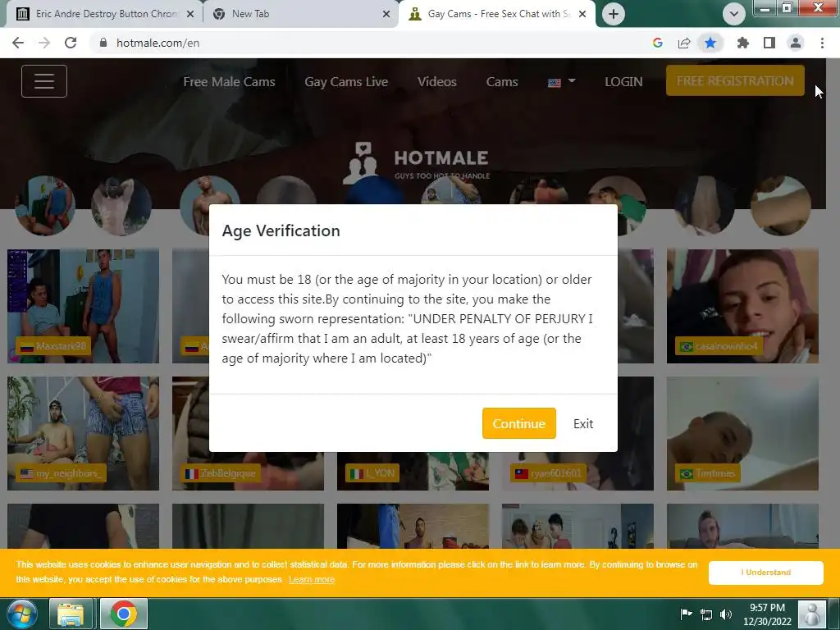Open the Chrome extensions puzzle icon

pyautogui.click(x=742, y=43)
